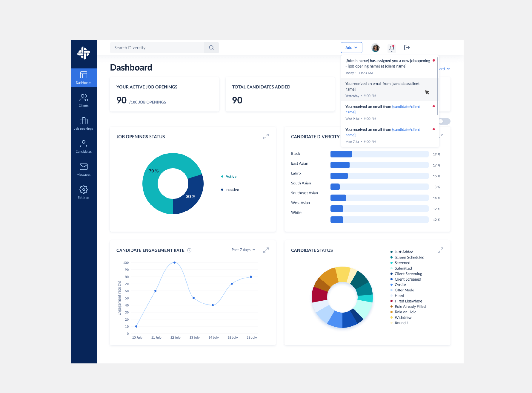Click the Black diversity progress bar
532x393 pixels.
pyautogui.click(x=379, y=154)
